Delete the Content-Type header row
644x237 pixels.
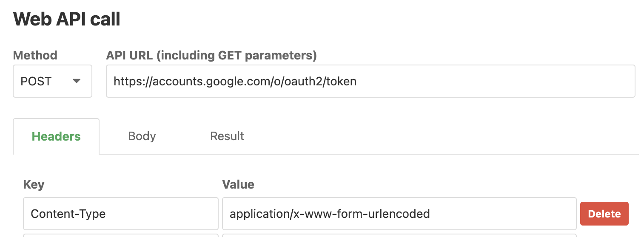point(604,214)
